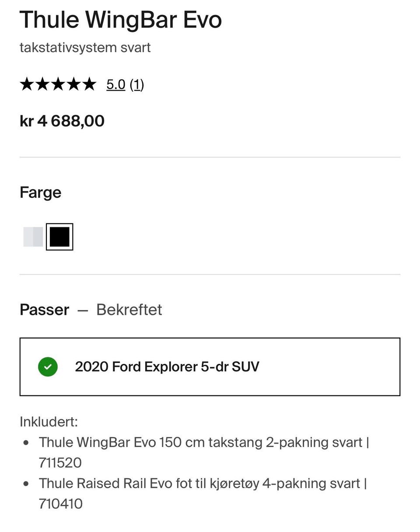
Task: Click the last star in the rating
Action: [89, 84]
